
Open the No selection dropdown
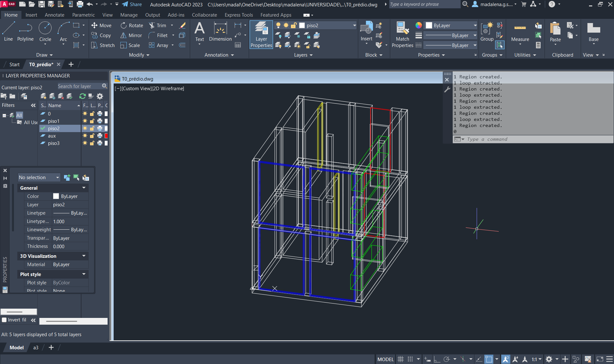[x=39, y=178]
